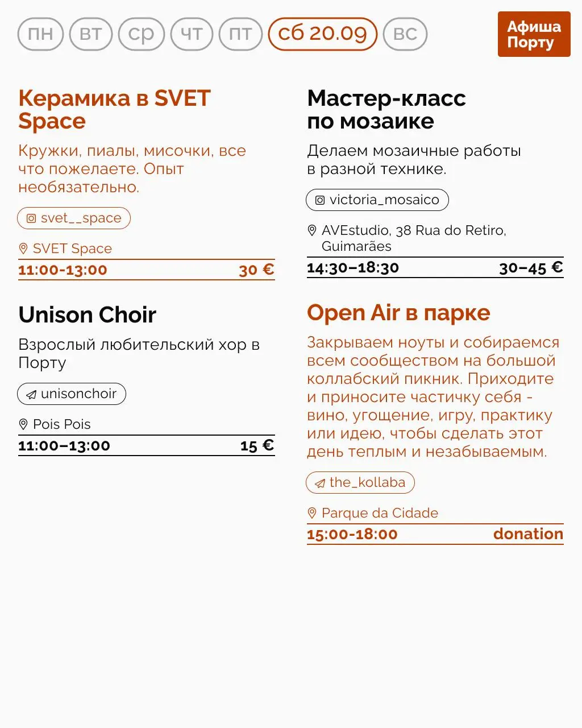The image size is (582, 728).
Task: Click the Instagram icon beside victoria_mosaico
Action: pyautogui.click(x=321, y=200)
